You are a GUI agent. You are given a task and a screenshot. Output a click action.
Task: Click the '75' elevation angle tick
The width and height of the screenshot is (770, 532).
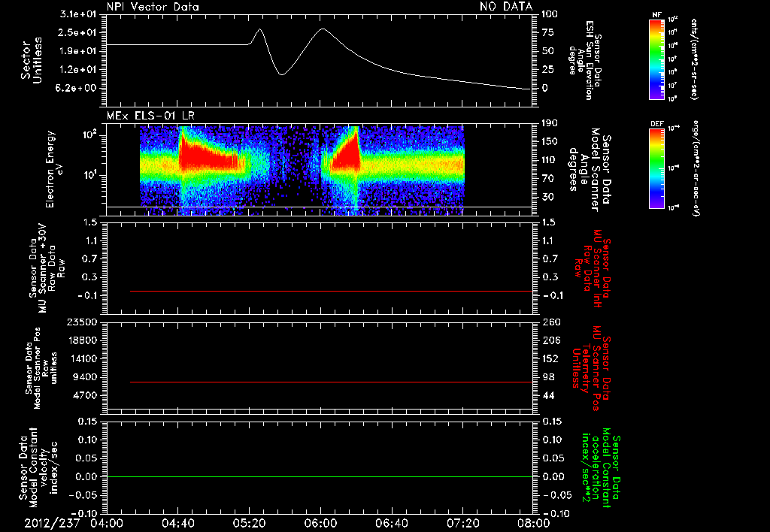547,32
